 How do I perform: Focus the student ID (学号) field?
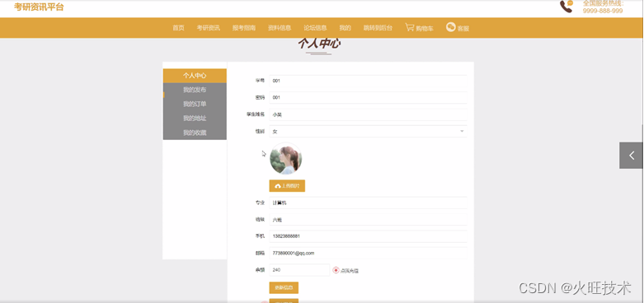click(368, 81)
